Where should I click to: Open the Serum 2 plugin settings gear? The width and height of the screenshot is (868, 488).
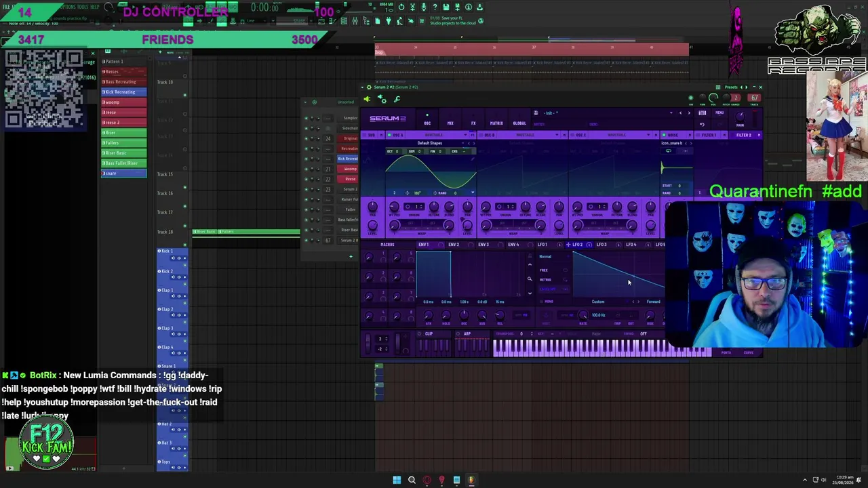click(x=369, y=87)
